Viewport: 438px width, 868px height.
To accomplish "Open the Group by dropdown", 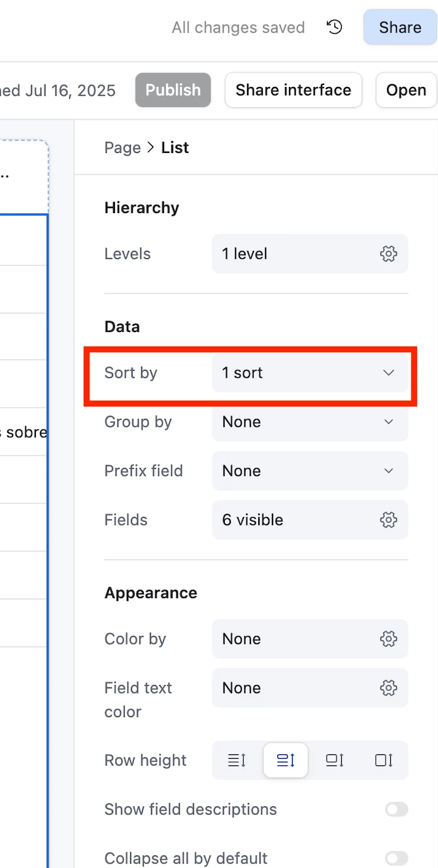I will click(310, 422).
